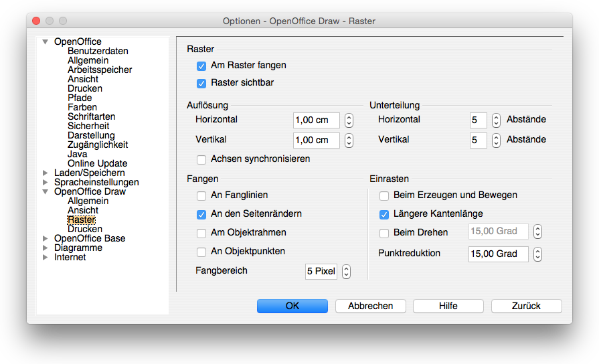599x364 pixels.
Task: Select Darstellung tree item
Action: (x=91, y=135)
